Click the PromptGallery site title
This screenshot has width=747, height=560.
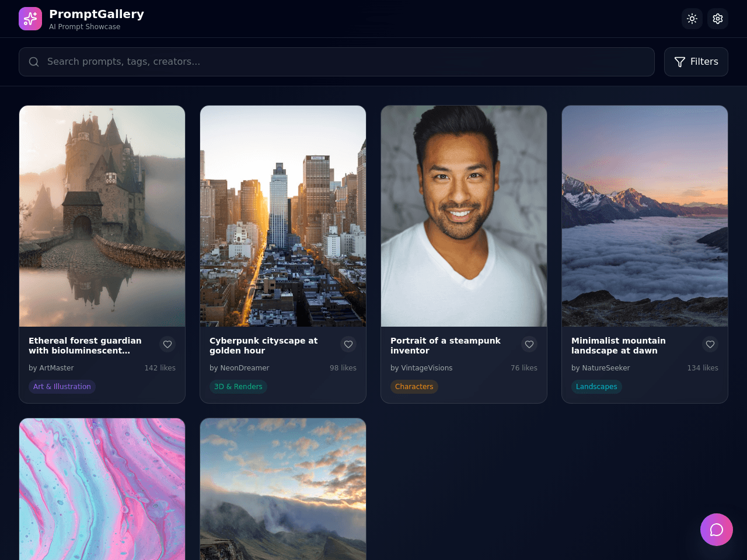(96, 14)
